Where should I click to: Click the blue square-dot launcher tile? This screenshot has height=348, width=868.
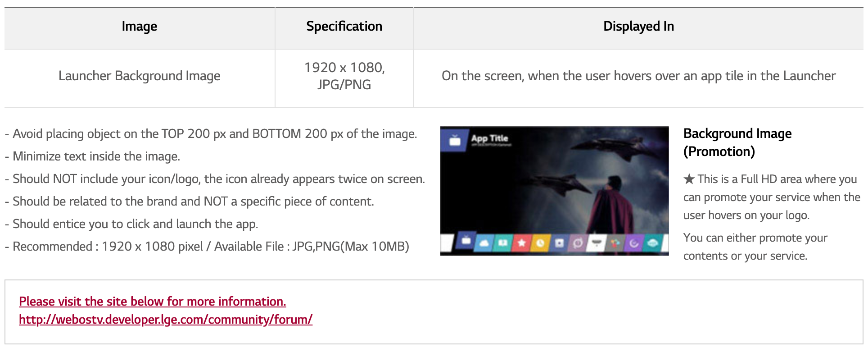coord(559,243)
